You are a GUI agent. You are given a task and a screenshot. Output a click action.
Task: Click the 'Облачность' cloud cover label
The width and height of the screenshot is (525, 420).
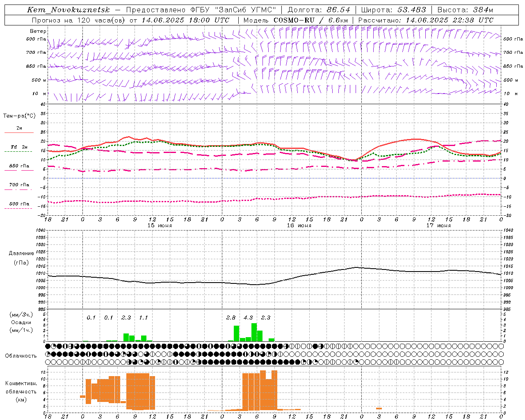pyautogui.click(x=21, y=356)
